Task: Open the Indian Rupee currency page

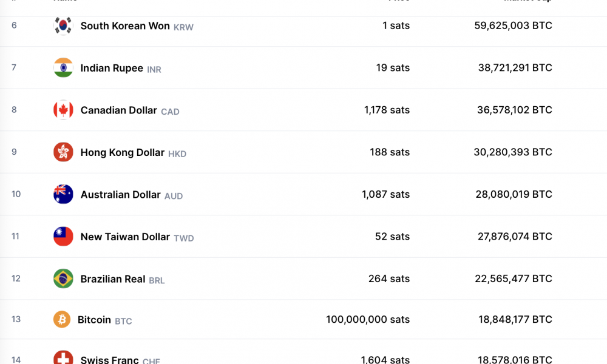Action: [112, 68]
